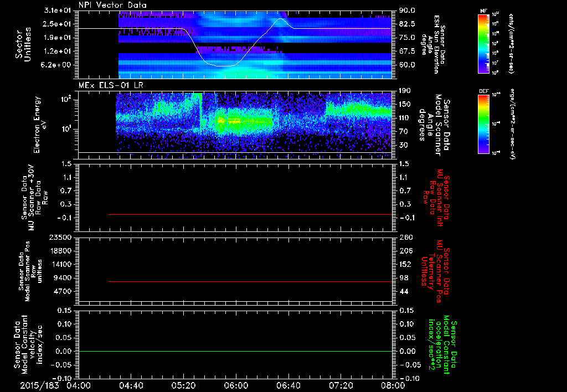
Task: Click the 9400 scanner position tick value
Action: coord(63,278)
